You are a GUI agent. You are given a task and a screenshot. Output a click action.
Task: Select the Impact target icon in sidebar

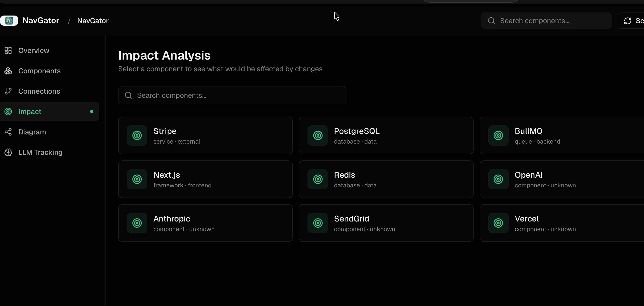[x=8, y=112]
